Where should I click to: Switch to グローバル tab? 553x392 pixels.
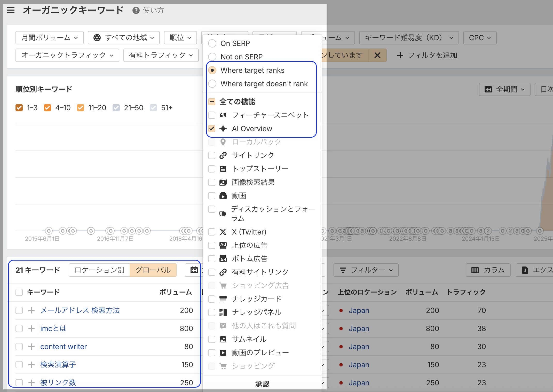153,270
